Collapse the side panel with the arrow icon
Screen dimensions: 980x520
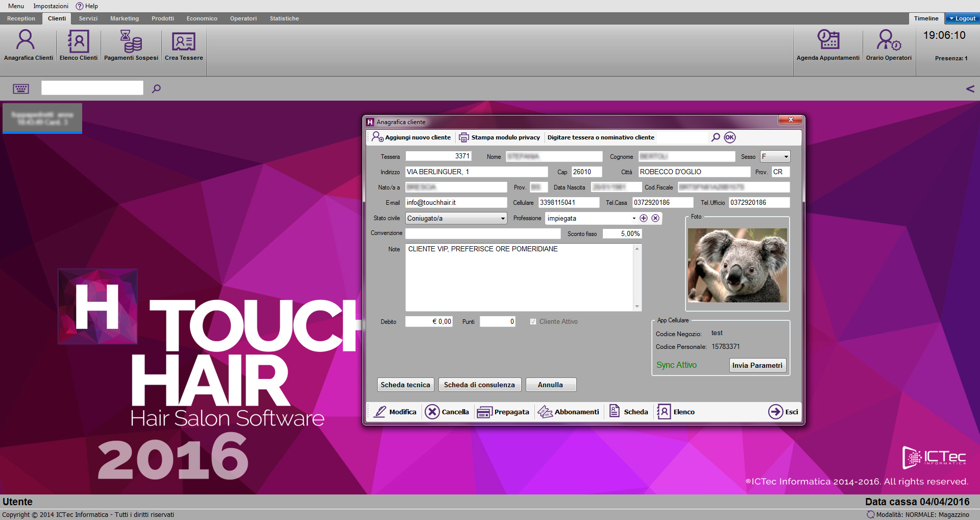(x=970, y=89)
